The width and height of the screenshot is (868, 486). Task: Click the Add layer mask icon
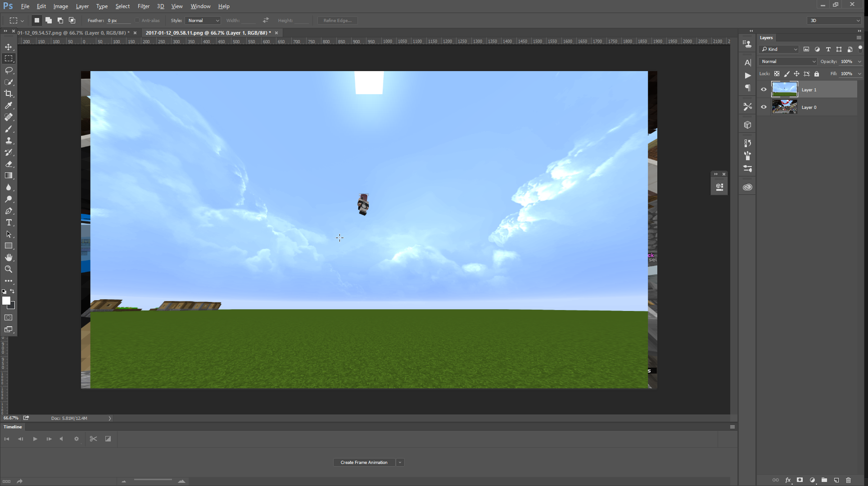click(x=800, y=480)
